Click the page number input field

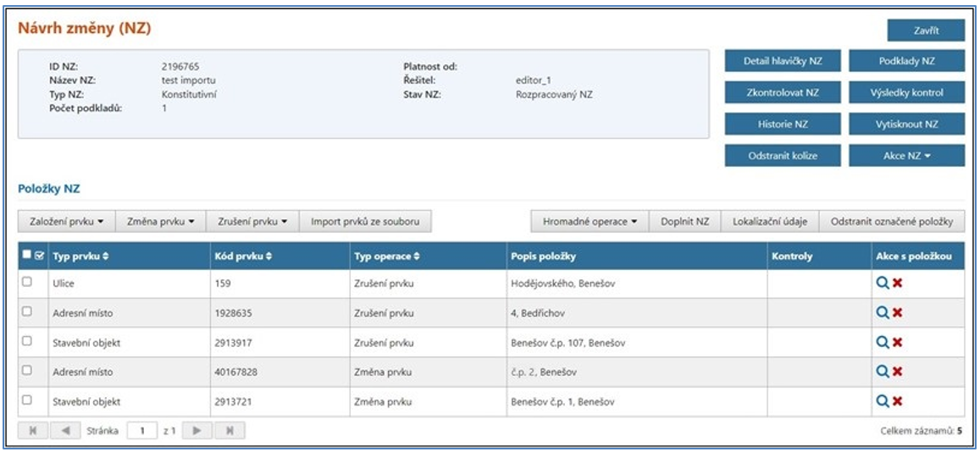[x=141, y=431]
